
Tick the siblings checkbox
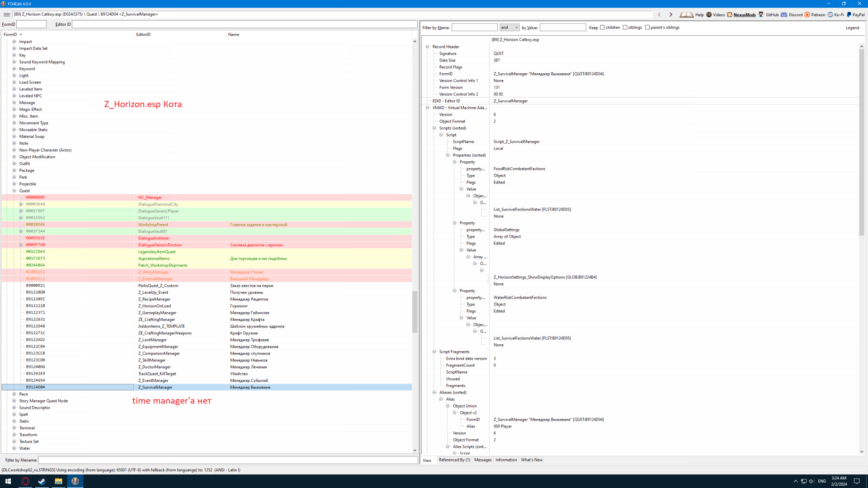(625, 28)
